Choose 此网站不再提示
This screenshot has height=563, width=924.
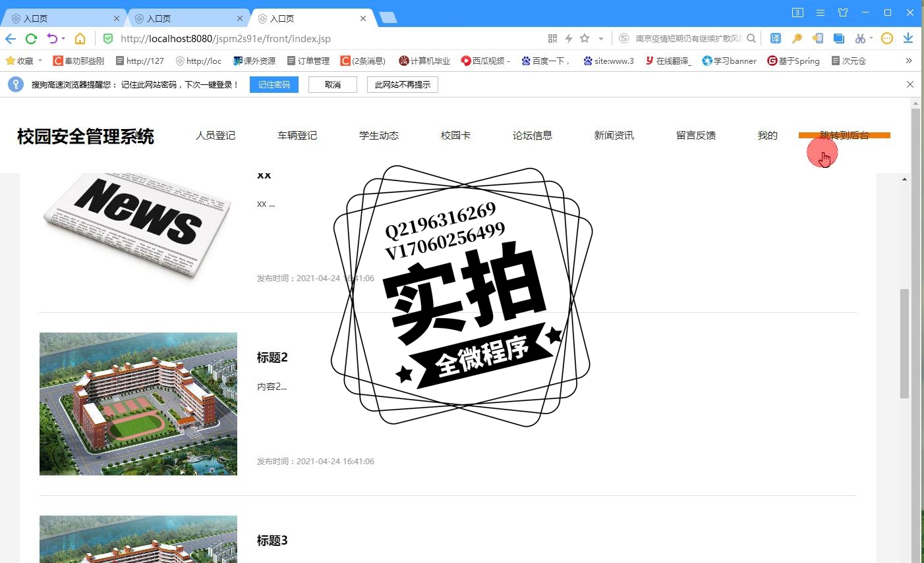point(403,84)
